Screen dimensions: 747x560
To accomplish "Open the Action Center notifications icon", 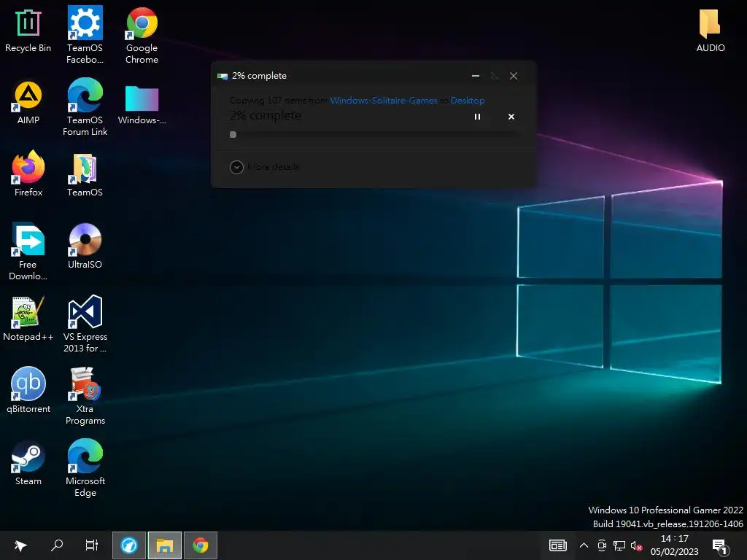I will tap(720, 546).
